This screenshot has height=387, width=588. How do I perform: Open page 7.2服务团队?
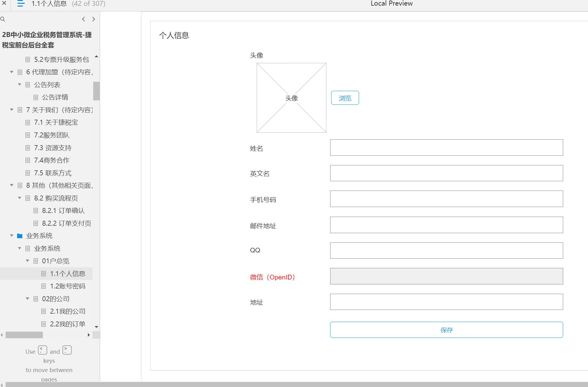[52, 135]
